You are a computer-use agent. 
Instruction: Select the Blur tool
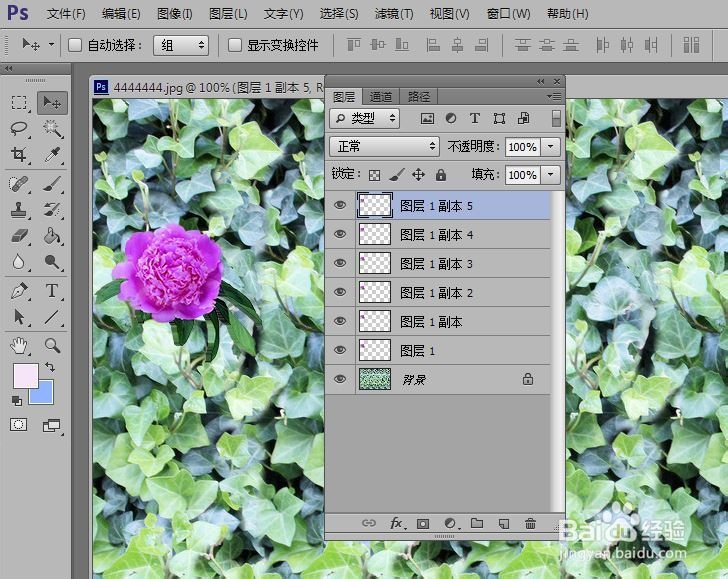[x=19, y=262]
